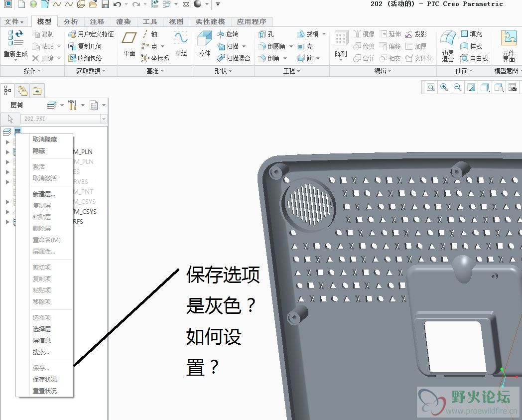The image size is (522, 420).
Task: Click the Round (倒圆角) tool
Action: pyautogui.click(x=272, y=46)
